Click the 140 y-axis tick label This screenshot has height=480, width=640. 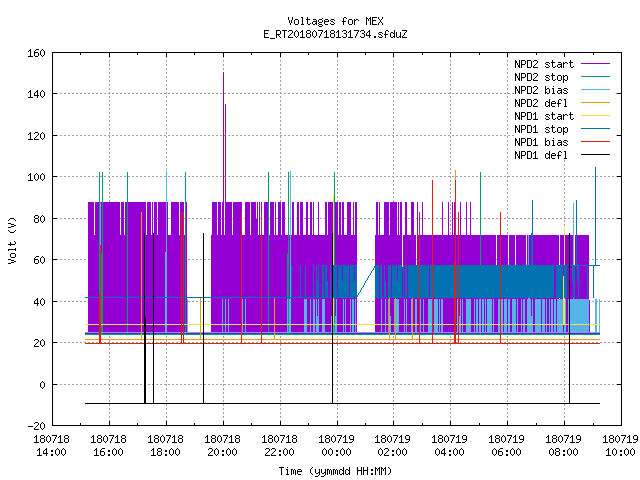(x=36, y=95)
